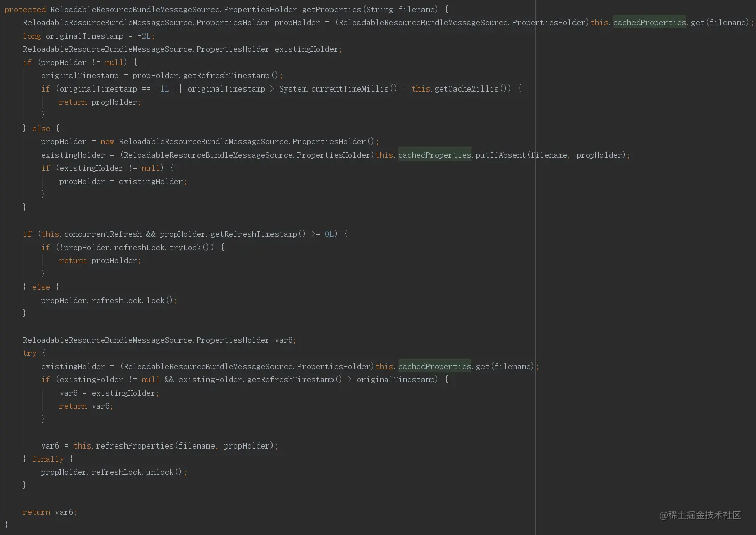Click System.currentTimeMillis() call
Image resolution: width=756 pixels, height=535 pixels.
[338, 88]
